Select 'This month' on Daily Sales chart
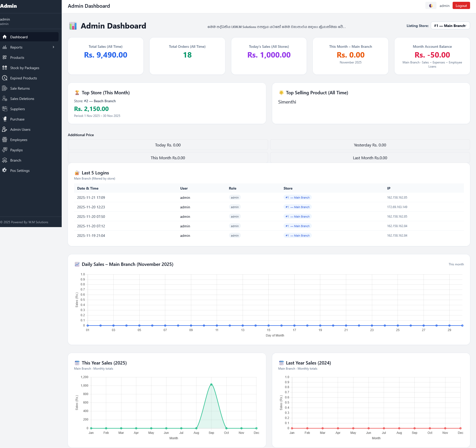Image resolution: width=476 pixels, height=448 pixels. [456, 264]
